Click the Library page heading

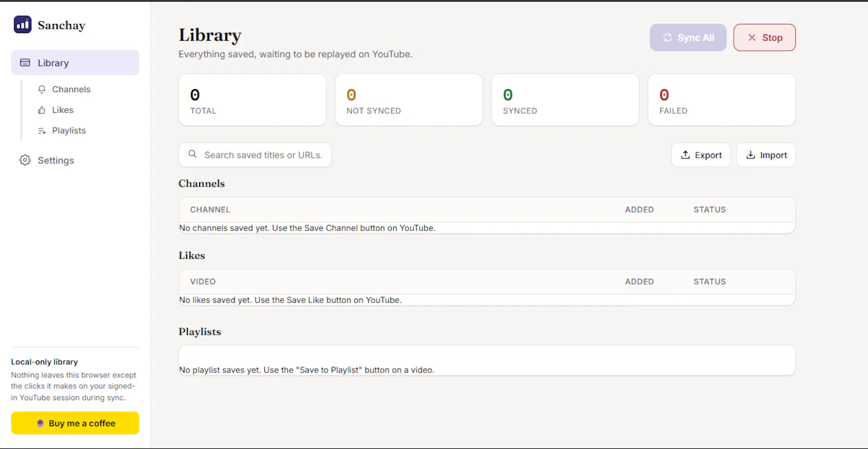tap(210, 35)
